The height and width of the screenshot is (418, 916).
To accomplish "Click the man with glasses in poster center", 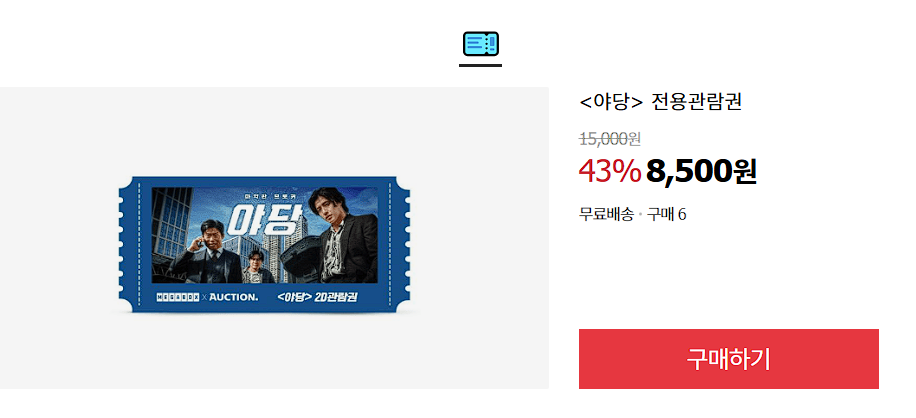I will point(255,267).
